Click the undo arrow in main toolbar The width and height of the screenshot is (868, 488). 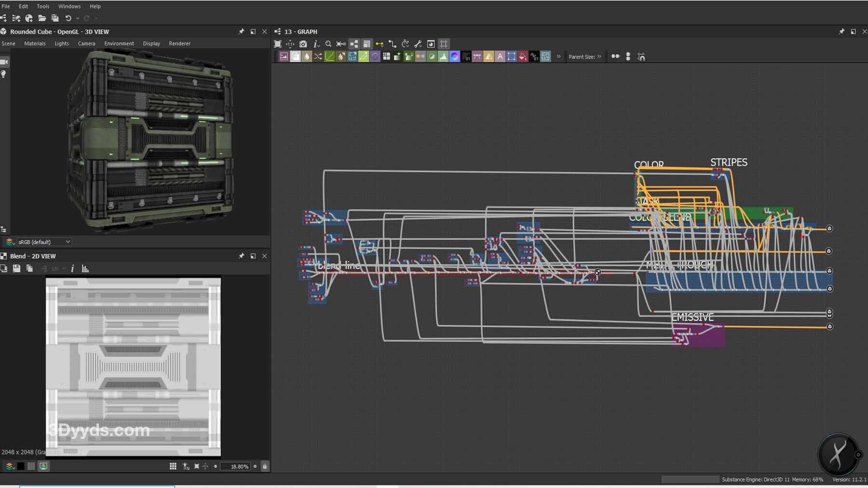(x=68, y=18)
